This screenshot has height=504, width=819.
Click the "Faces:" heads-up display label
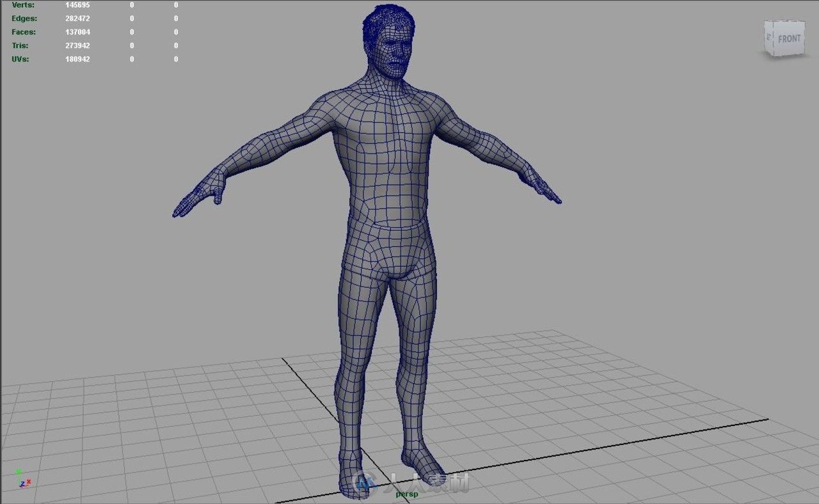(x=24, y=32)
